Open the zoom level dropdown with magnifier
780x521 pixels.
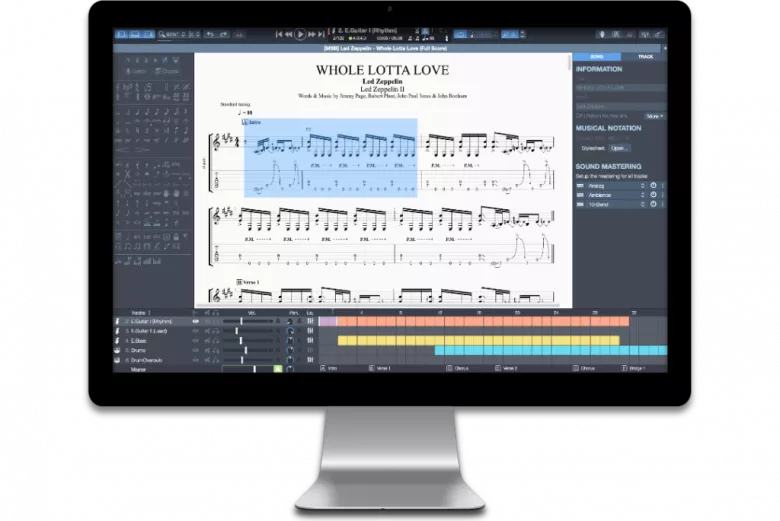(172, 34)
